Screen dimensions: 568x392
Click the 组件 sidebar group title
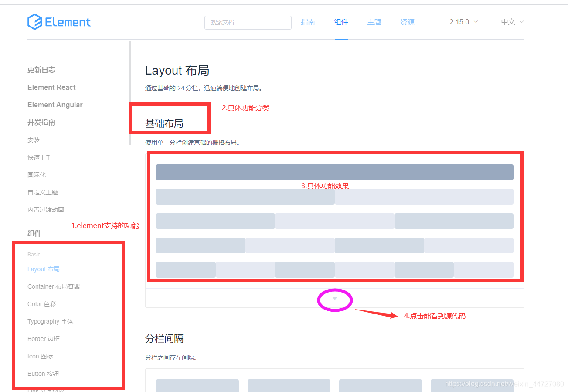click(34, 233)
